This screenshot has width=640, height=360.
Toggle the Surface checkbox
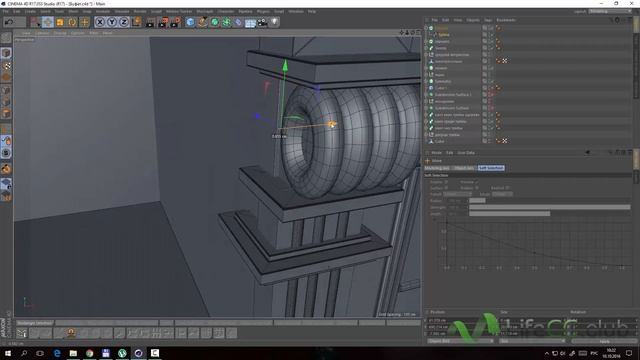(446, 188)
